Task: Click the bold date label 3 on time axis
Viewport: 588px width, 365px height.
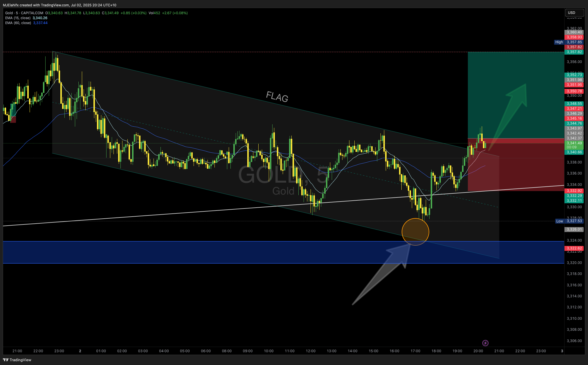Action: [562, 351]
